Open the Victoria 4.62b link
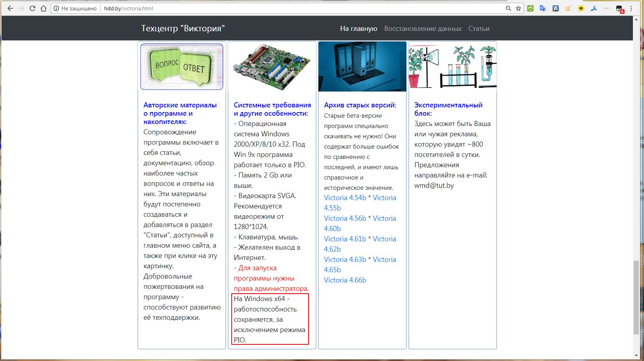 point(360,244)
